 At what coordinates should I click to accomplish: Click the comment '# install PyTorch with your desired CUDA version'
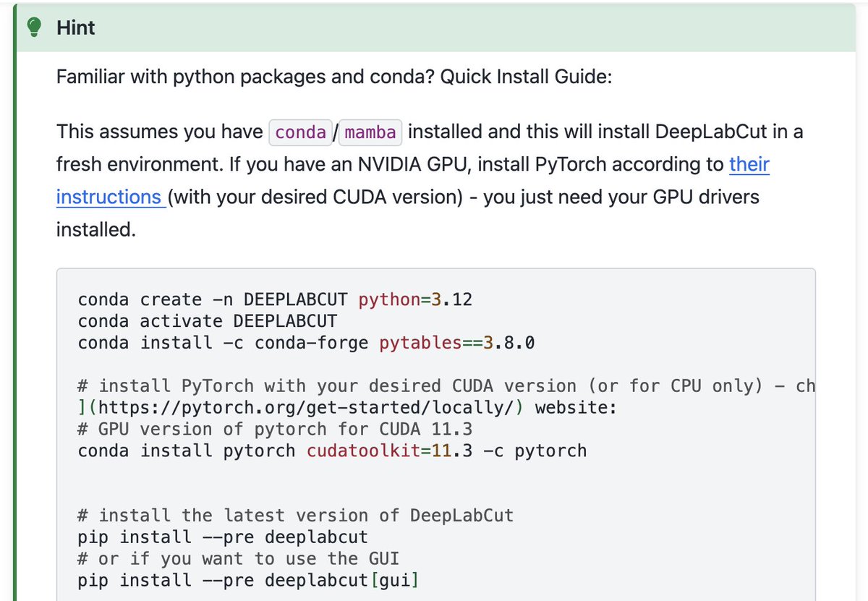click(x=327, y=386)
